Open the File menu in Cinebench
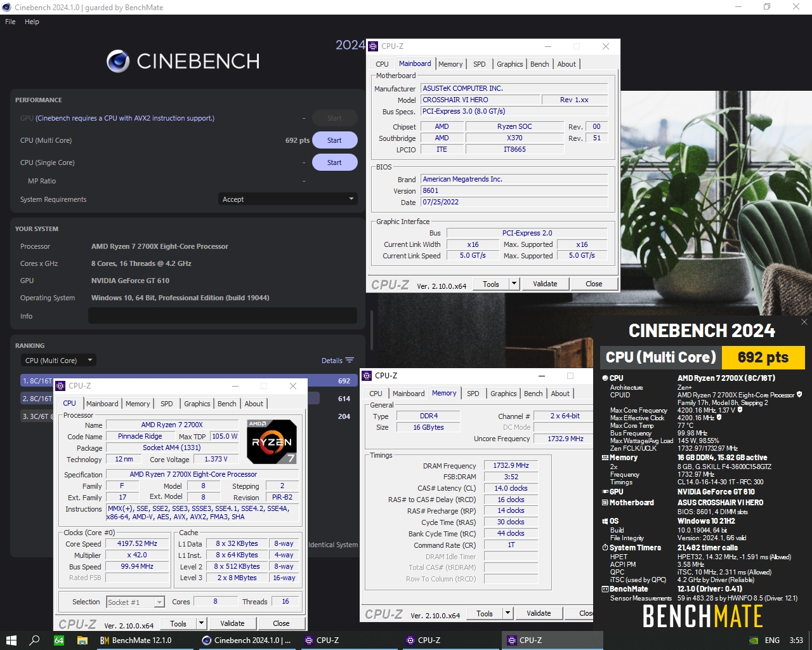 pos(10,22)
